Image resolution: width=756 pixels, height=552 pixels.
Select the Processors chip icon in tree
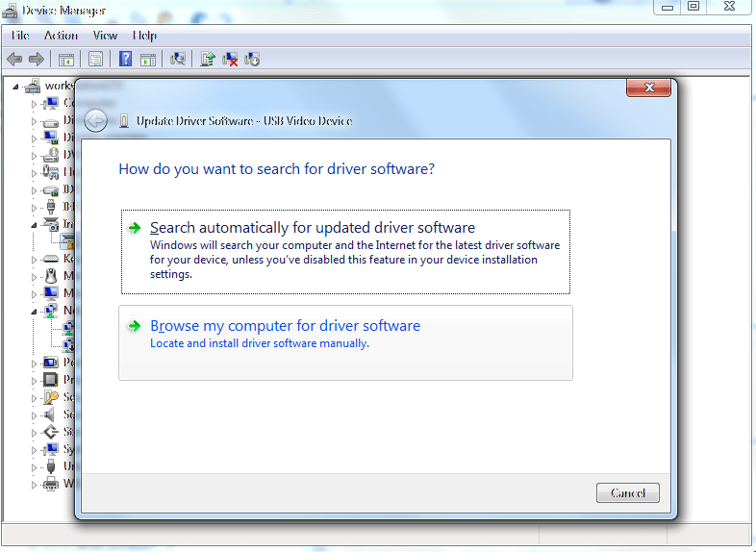click(51, 380)
